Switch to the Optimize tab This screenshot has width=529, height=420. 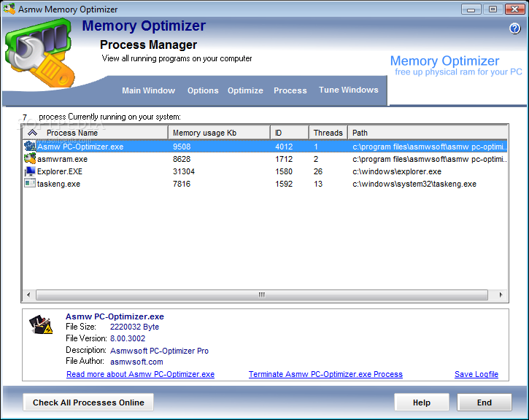[x=245, y=90]
